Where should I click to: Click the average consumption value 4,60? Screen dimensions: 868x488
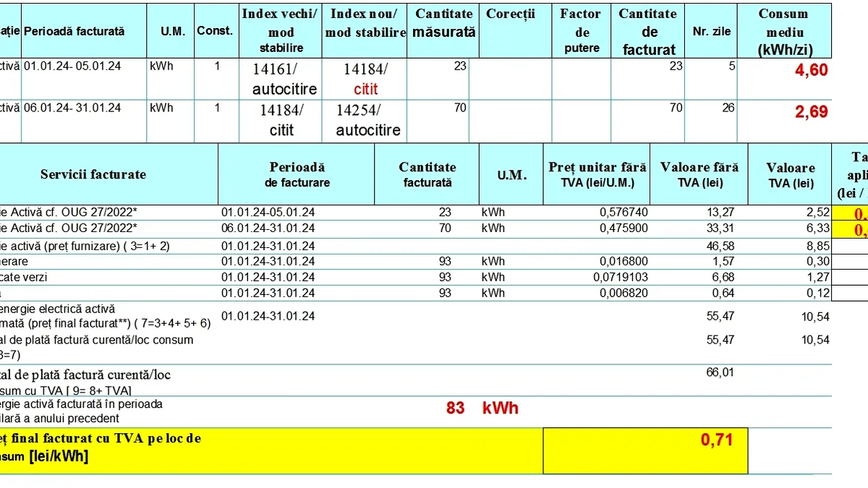click(x=812, y=70)
